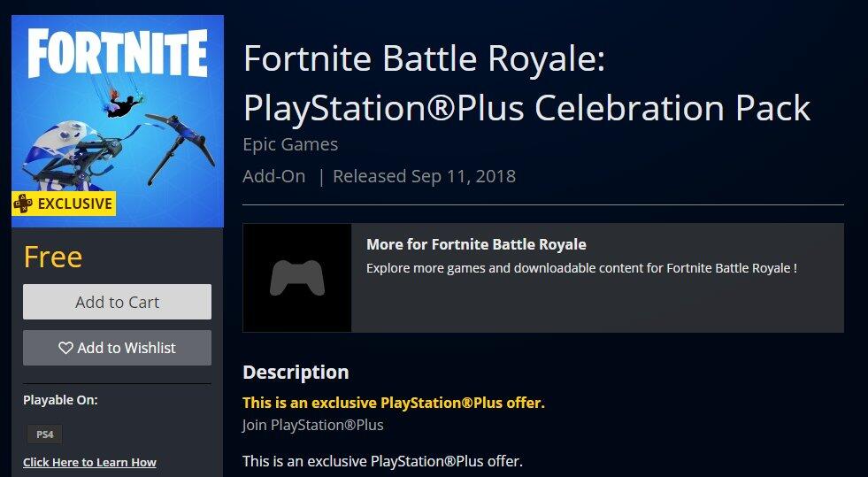Image resolution: width=868 pixels, height=477 pixels.
Task: Click the yellow exclusive PlayStation®Plus offer text
Action: (x=394, y=403)
